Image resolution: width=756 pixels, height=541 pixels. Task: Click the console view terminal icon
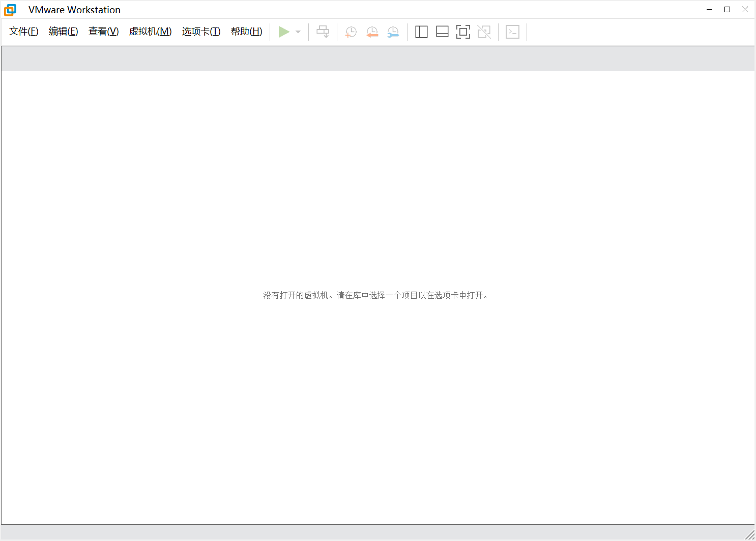[x=513, y=32]
